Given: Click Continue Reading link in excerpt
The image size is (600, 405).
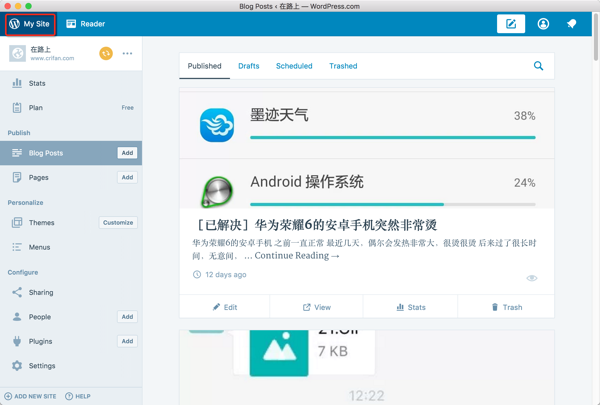Looking at the screenshot, I should click(297, 256).
